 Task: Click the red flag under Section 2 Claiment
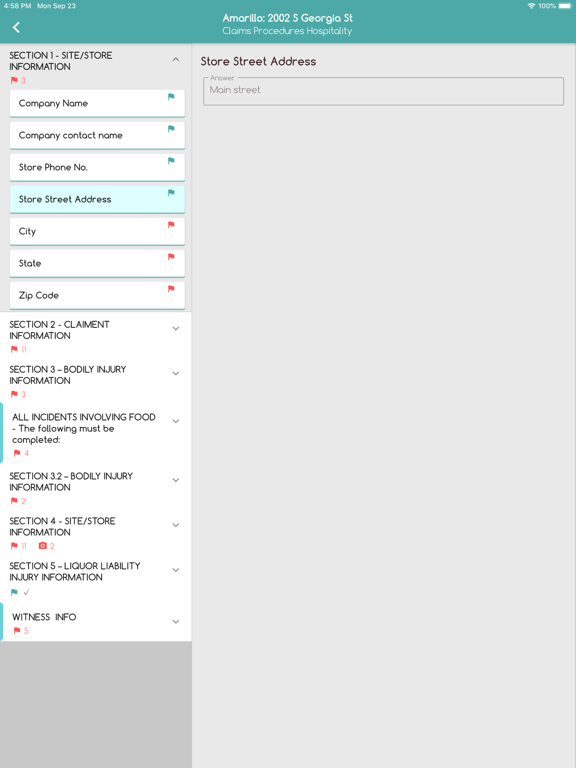tap(14, 349)
